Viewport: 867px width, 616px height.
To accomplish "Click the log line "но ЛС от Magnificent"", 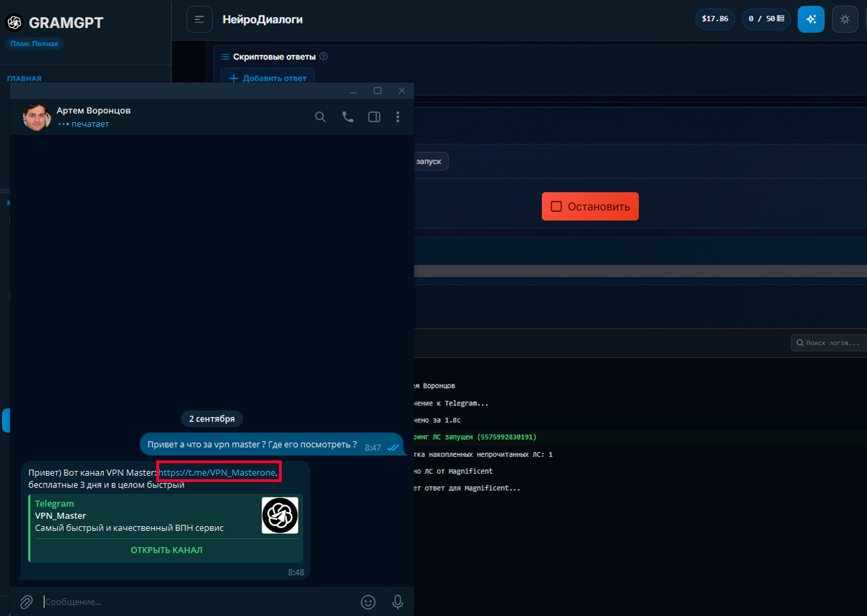I will click(454, 471).
